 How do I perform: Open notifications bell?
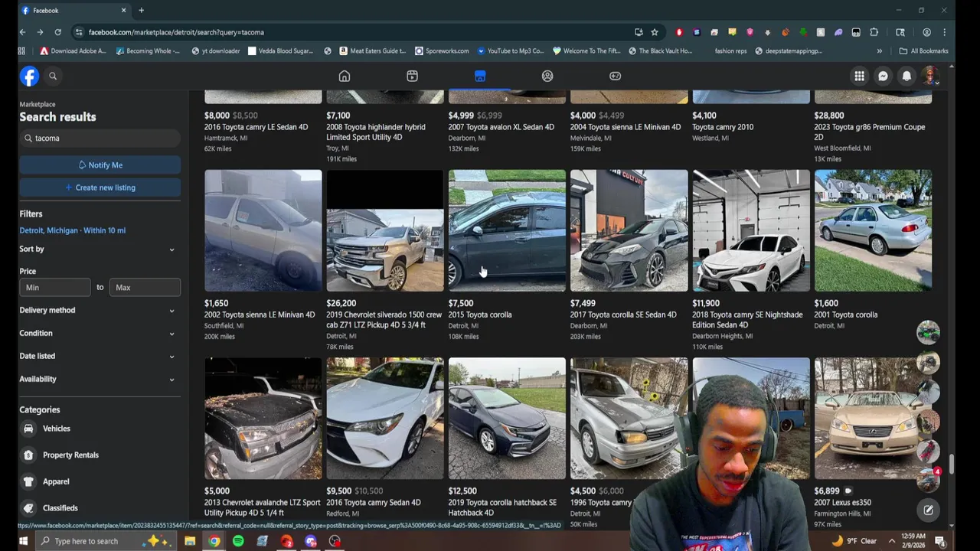pyautogui.click(x=906, y=76)
